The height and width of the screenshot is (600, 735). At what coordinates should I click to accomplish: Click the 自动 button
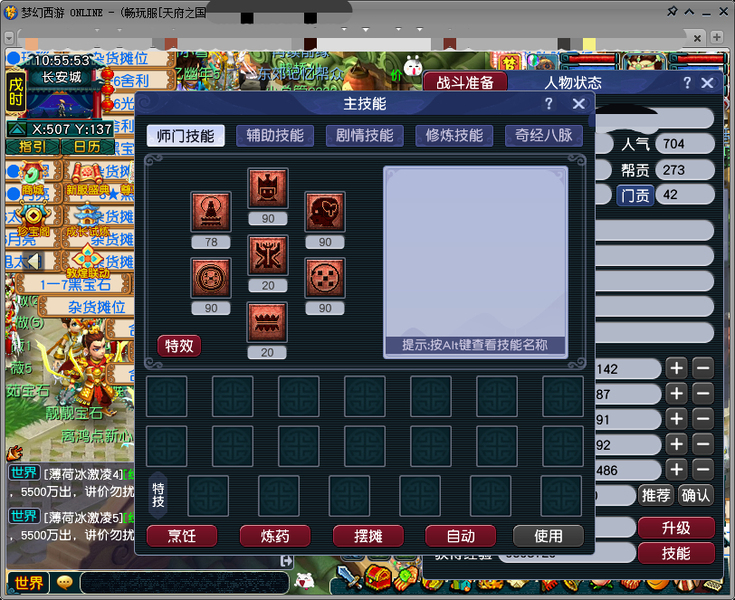pos(460,536)
